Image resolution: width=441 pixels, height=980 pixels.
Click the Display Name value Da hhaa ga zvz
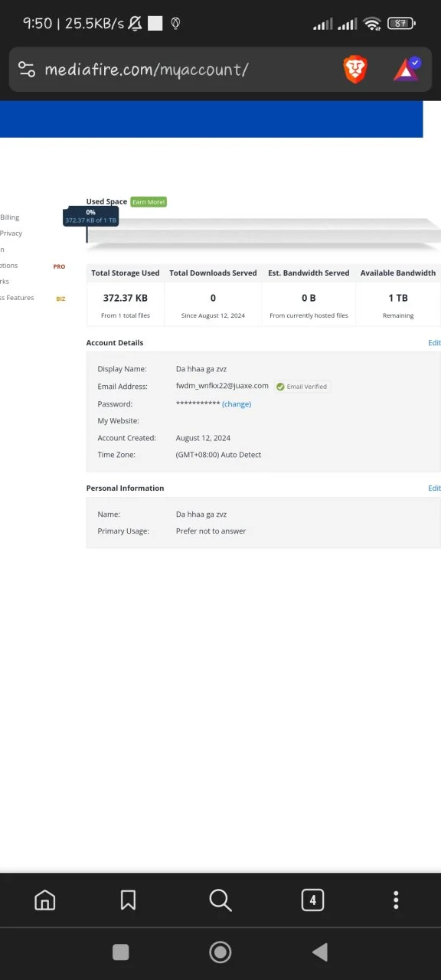point(201,369)
